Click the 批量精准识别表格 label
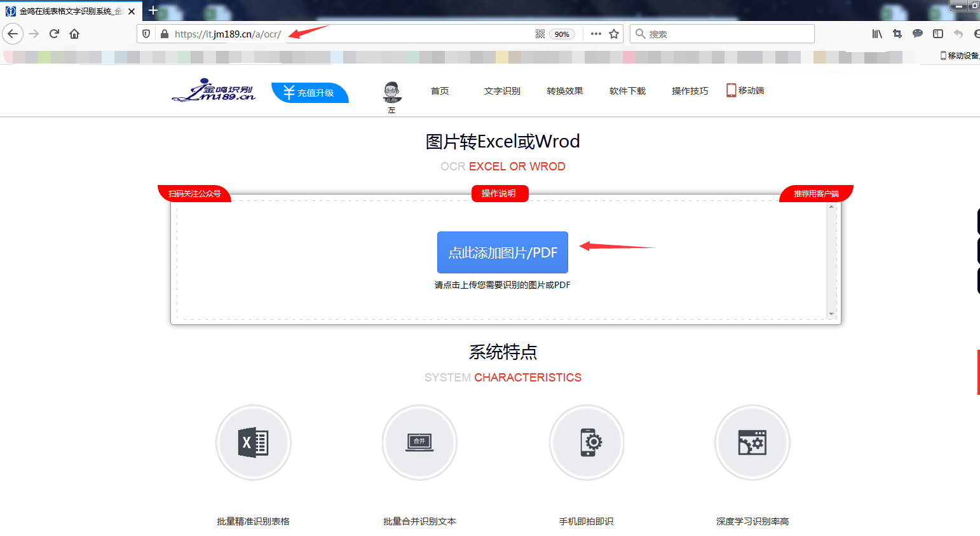The image size is (980, 536). coord(253,521)
